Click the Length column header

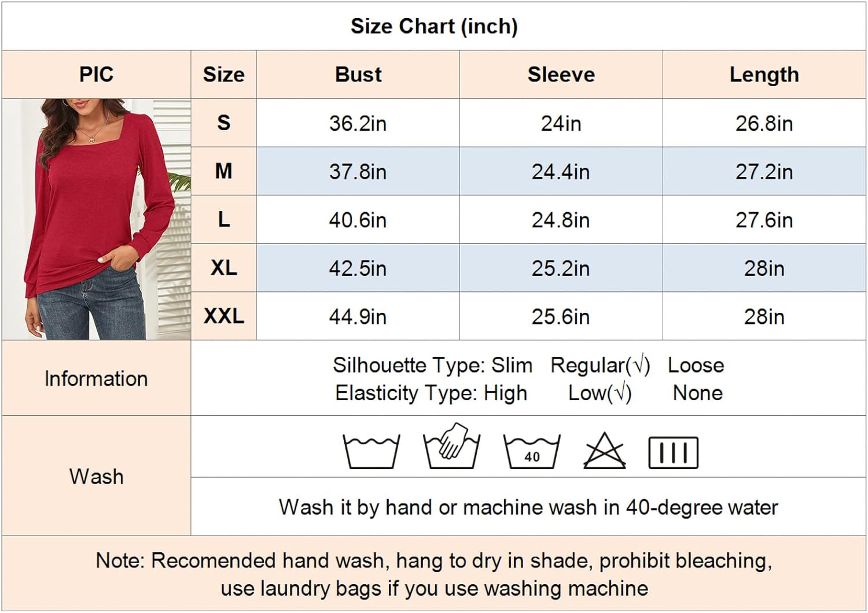(764, 75)
